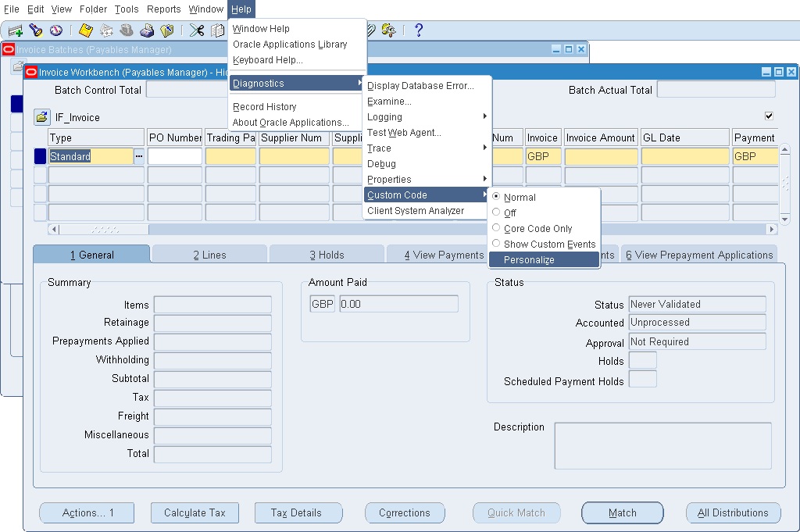Select Examine... from Diagnostics menu
Viewport: 800px width, 532px height.
pyautogui.click(x=427, y=101)
